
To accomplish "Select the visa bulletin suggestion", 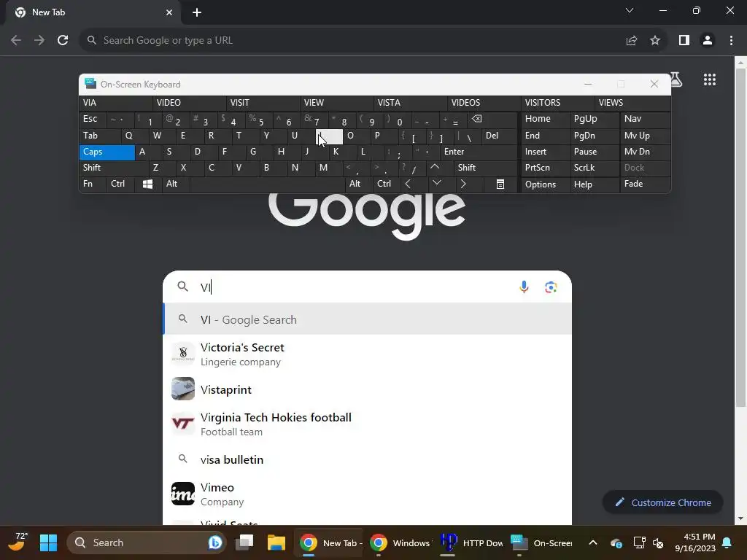I will pos(367,459).
